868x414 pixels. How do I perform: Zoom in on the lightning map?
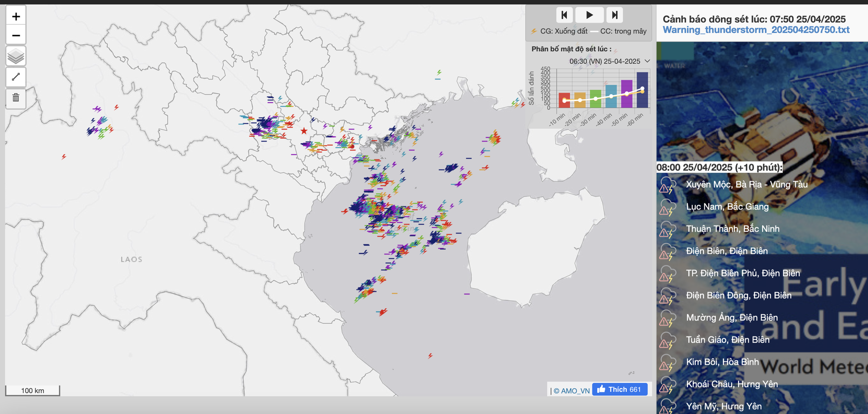point(16,16)
